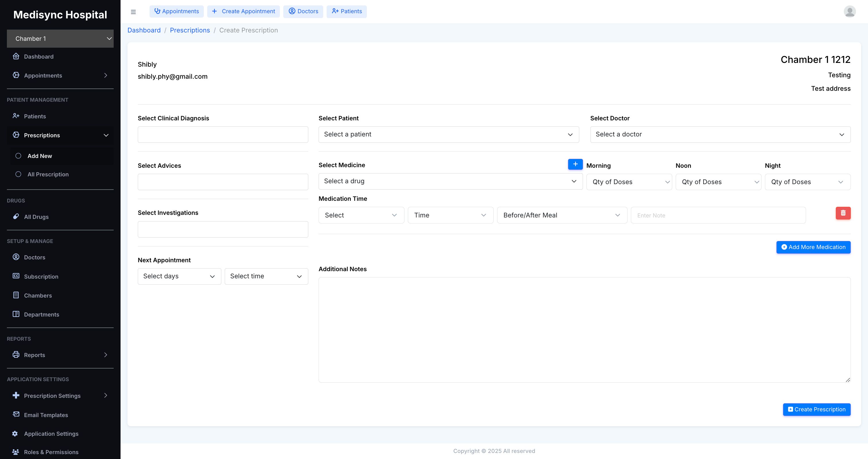Open the user avatar profile icon
This screenshot has width=868, height=459.
click(849, 11)
